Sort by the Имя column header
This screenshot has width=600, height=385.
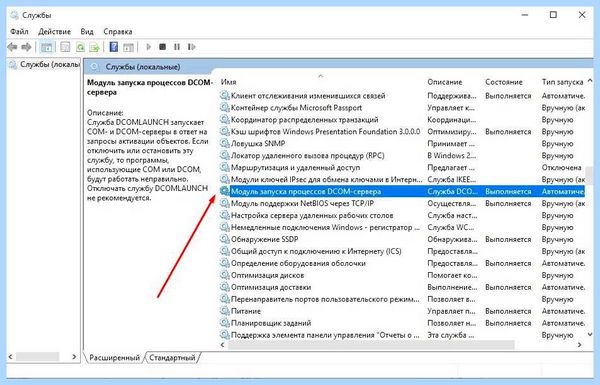coord(228,82)
